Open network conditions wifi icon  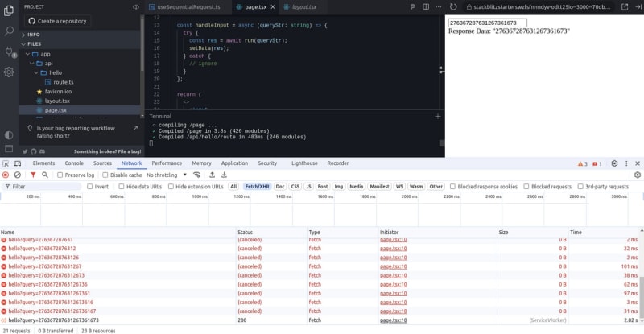pos(196,175)
